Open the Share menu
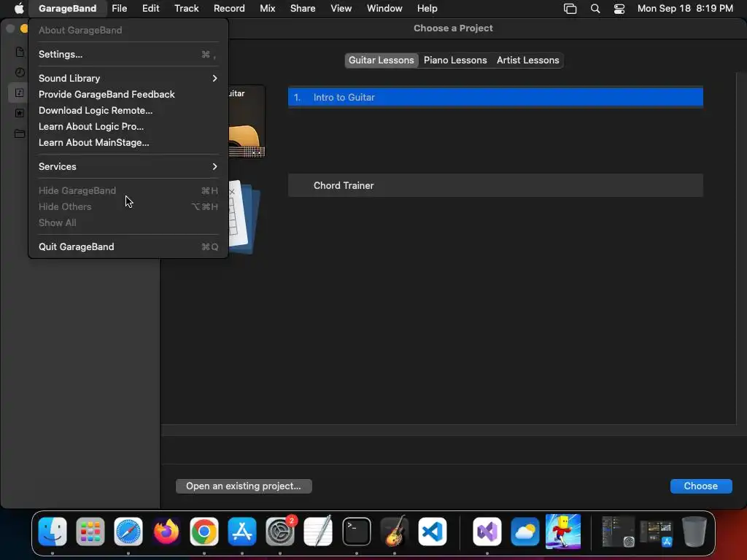Screen dimensions: 747x560 [303, 9]
